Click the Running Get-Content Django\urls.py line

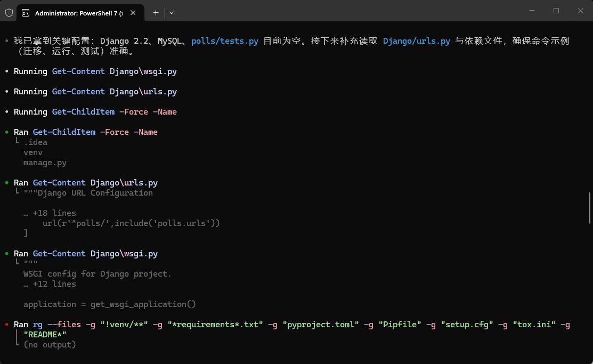click(x=95, y=92)
